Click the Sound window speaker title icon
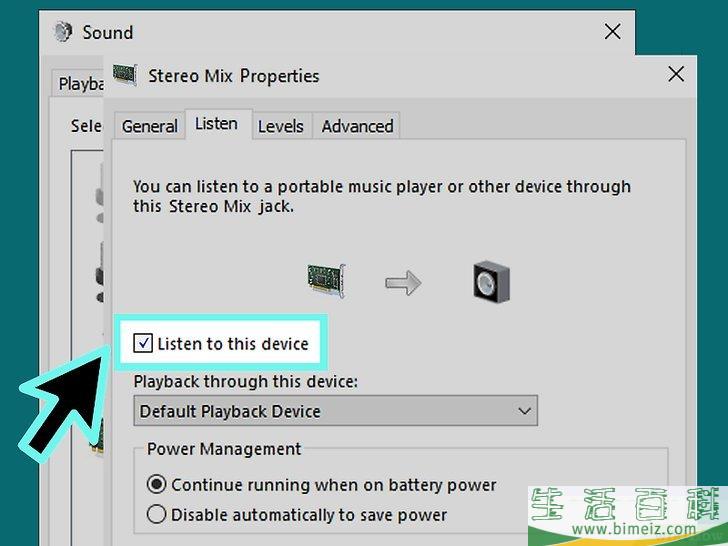 (x=63, y=32)
